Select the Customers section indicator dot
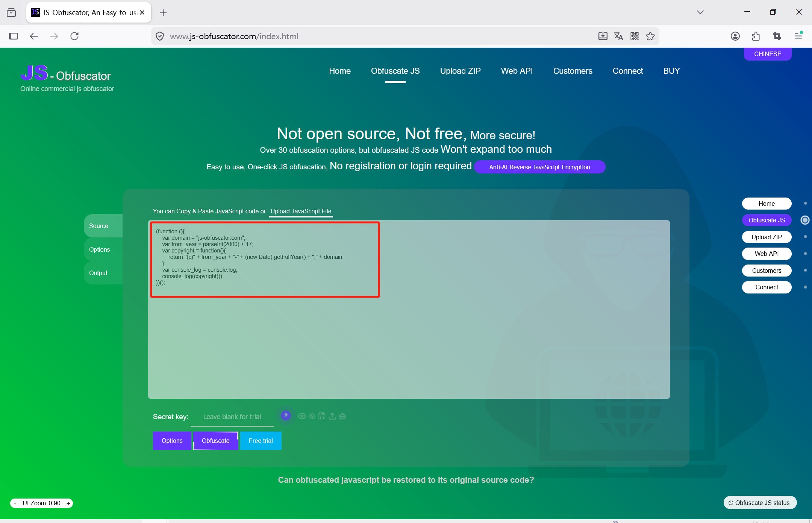 [x=805, y=270]
